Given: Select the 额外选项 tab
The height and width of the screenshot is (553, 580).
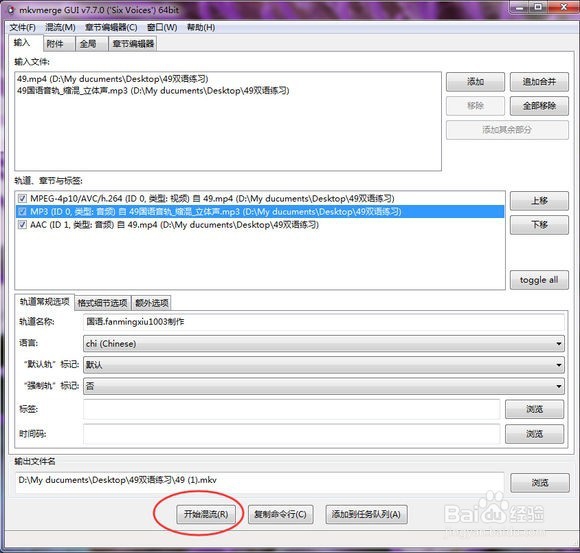Looking at the screenshot, I should pyautogui.click(x=152, y=303).
